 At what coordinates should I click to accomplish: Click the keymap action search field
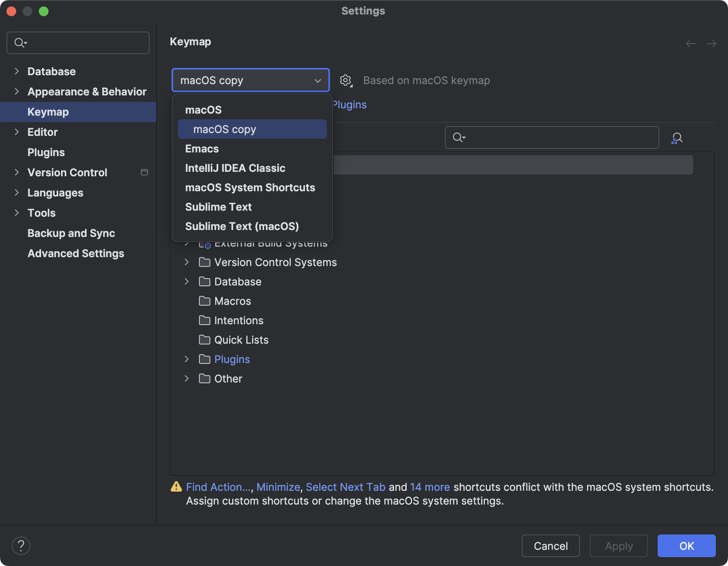point(550,137)
